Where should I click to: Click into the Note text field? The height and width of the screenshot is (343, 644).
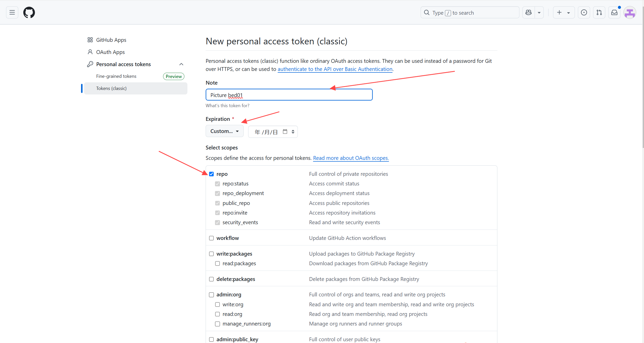tap(289, 95)
